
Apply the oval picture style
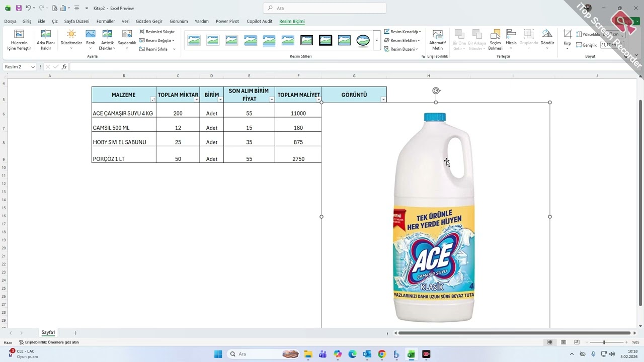coord(363,40)
